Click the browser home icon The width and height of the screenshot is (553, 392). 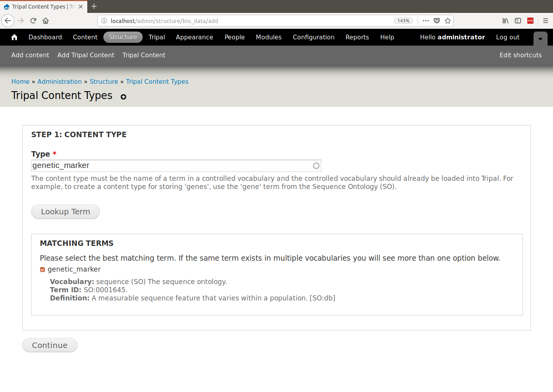(46, 21)
